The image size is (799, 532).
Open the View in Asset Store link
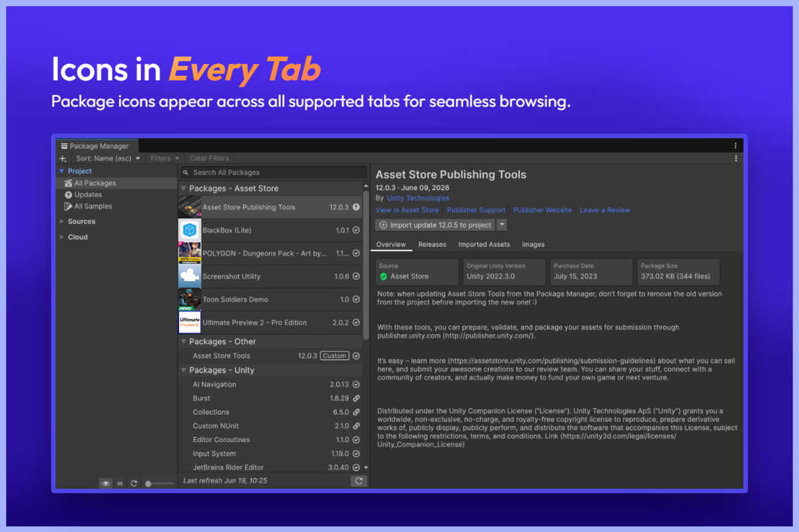(407, 210)
